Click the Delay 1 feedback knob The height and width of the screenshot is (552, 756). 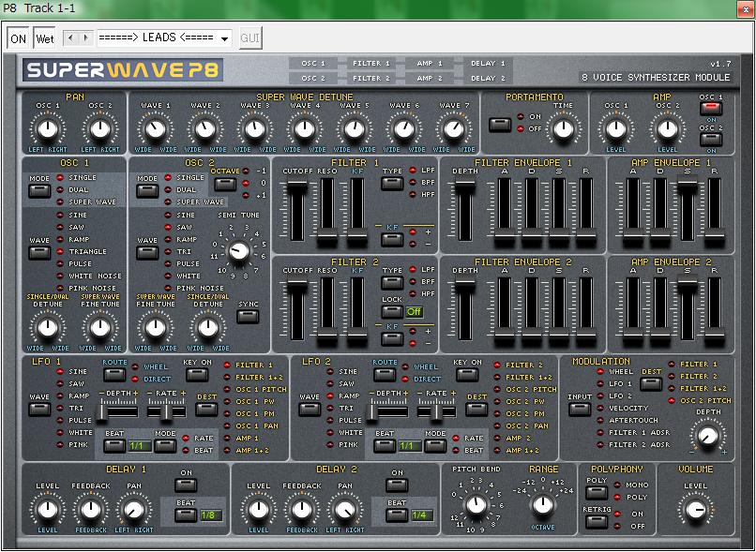[x=89, y=509]
